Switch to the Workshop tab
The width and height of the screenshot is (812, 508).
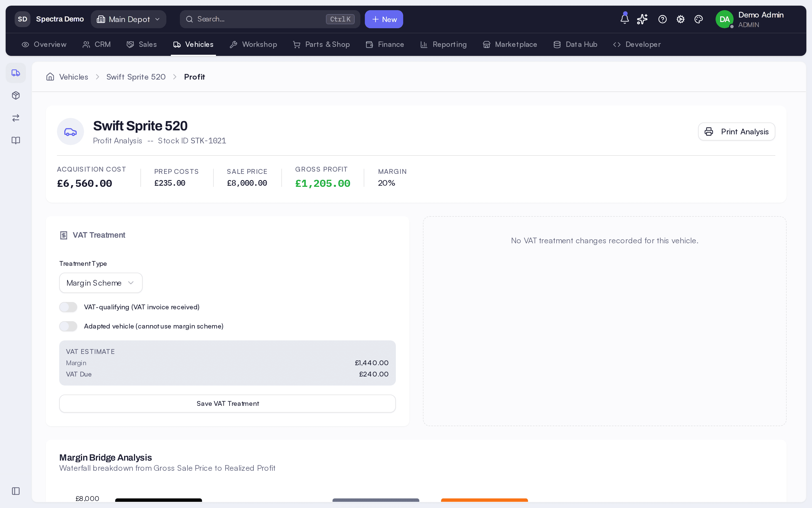click(253, 44)
